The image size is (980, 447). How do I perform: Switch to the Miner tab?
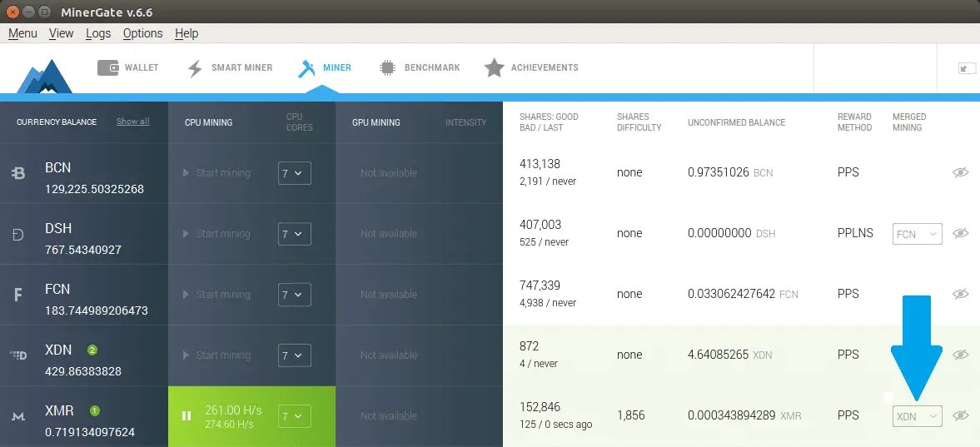(x=325, y=68)
